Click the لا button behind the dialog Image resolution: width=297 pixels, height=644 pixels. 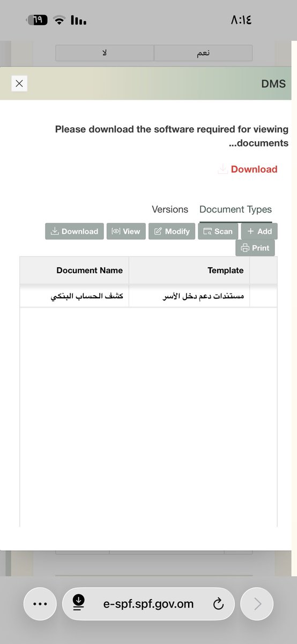coord(105,53)
